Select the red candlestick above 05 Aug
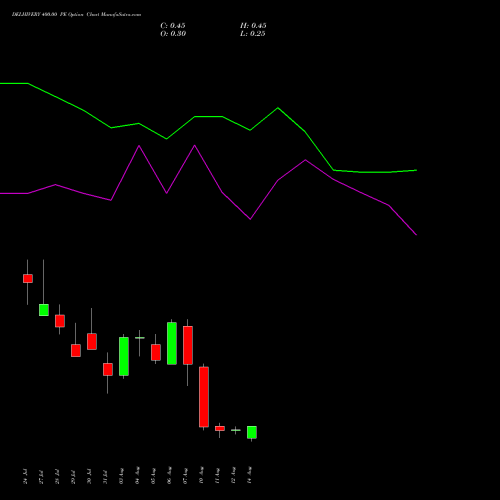The height and width of the screenshot is (500, 500). point(156,352)
